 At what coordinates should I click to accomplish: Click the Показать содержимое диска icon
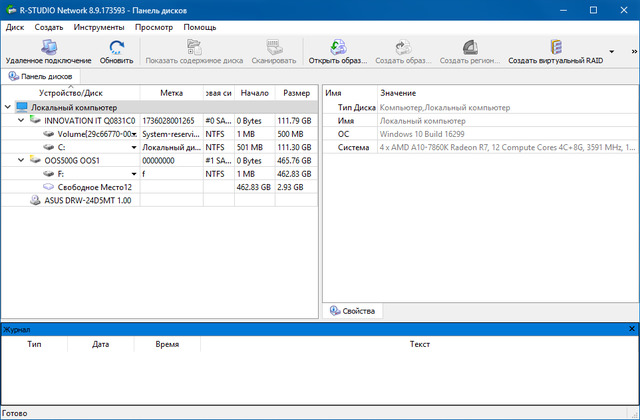(x=194, y=46)
